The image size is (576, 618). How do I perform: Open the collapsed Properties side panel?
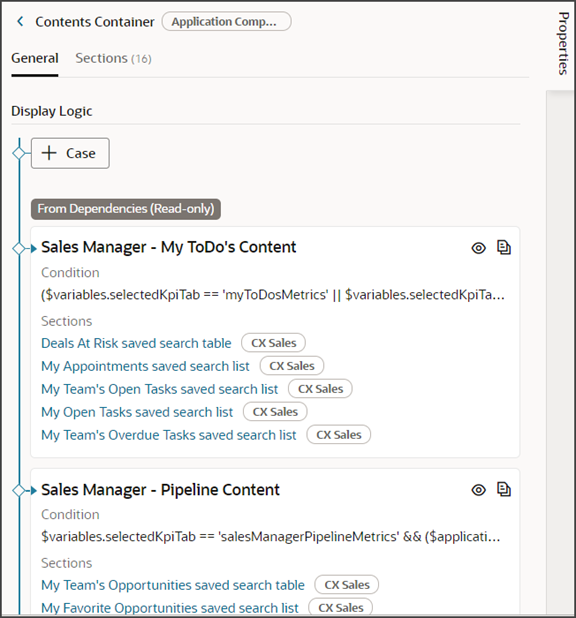point(563,43)
